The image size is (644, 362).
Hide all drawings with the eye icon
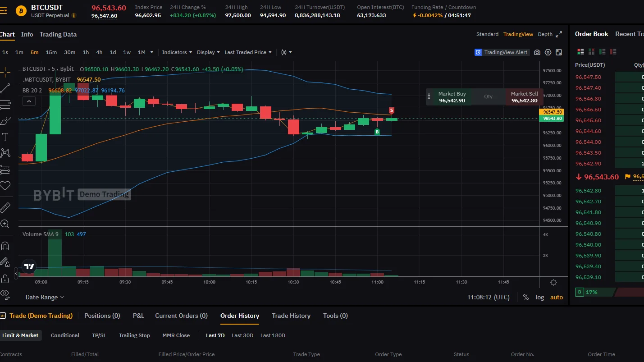click(x=5, y=294)
